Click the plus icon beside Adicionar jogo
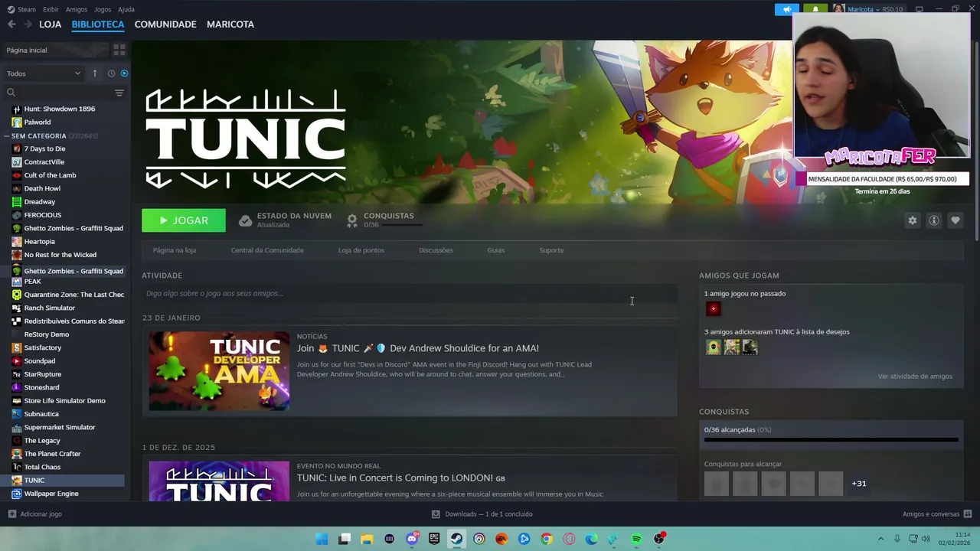The width and height of the screenshot is (980, 551). click(x=11, y=514)
